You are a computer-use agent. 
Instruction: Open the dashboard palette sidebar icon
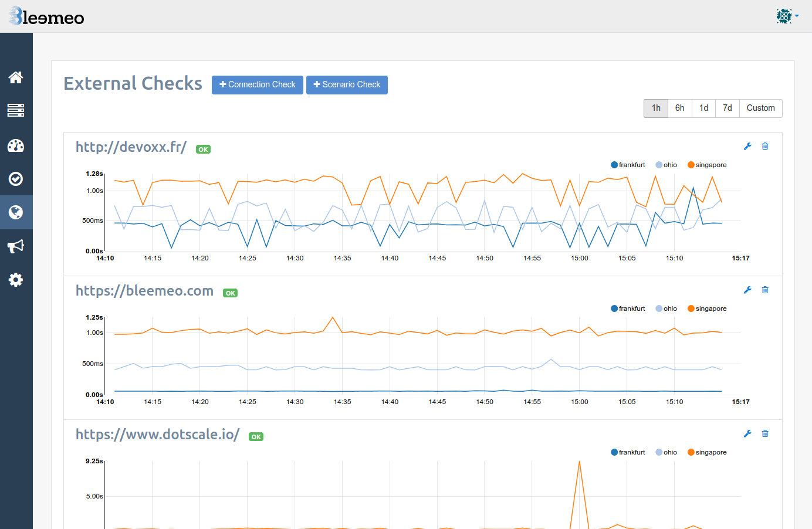coord(16,145)
